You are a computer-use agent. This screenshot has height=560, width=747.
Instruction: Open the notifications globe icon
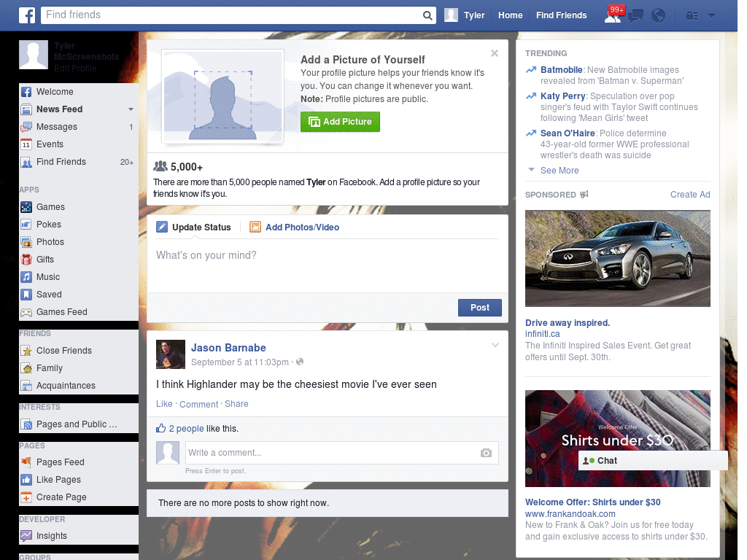658,16
